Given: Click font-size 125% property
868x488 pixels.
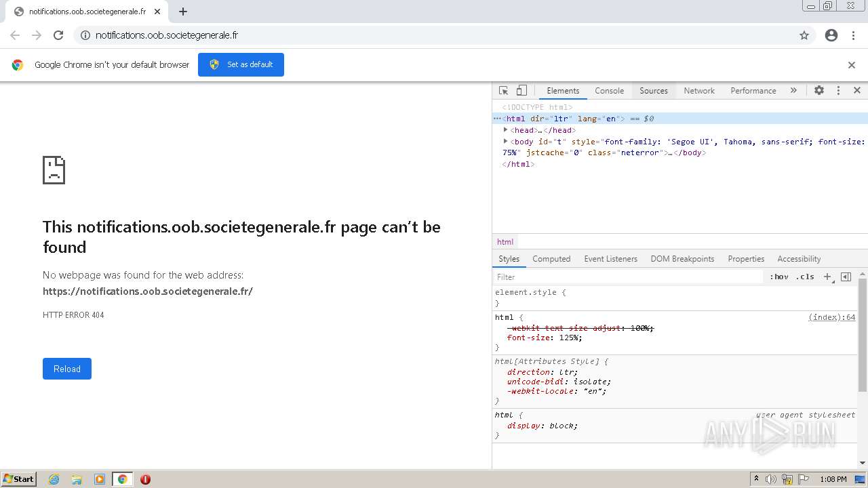Looking at the screenshot, I should point(545,338).
